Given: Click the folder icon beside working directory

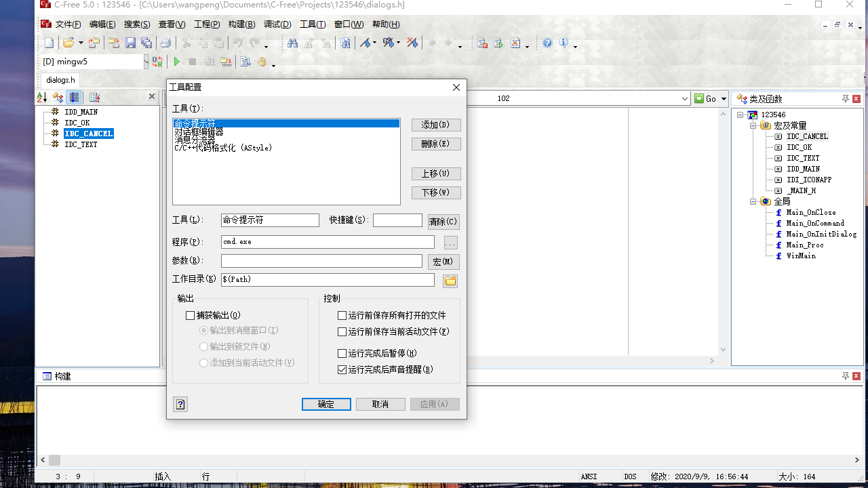Looking at the screenshot, I should click(x=450, y=279).
